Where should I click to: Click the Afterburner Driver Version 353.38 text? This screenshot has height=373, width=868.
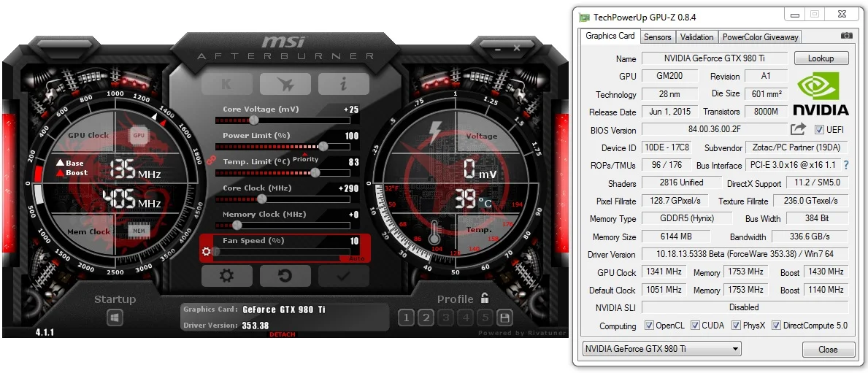(x=256, y=326)
